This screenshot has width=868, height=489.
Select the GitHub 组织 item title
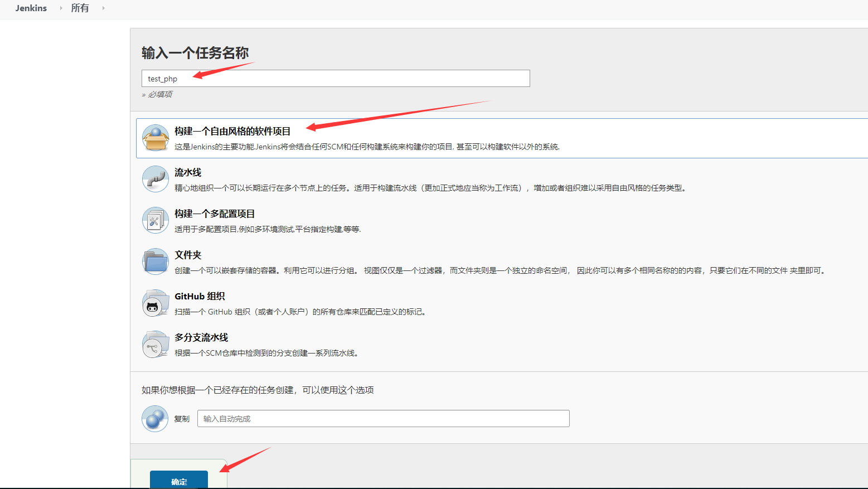200,296
